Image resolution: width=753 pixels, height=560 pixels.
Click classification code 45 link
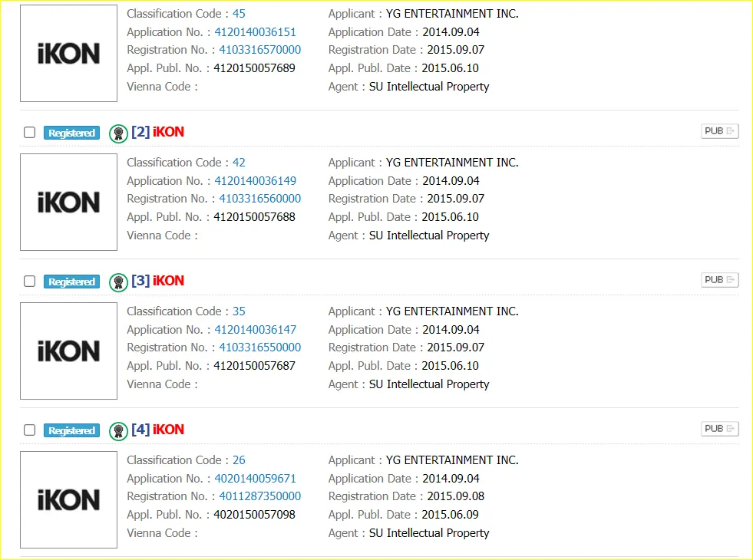coord(239,14)
